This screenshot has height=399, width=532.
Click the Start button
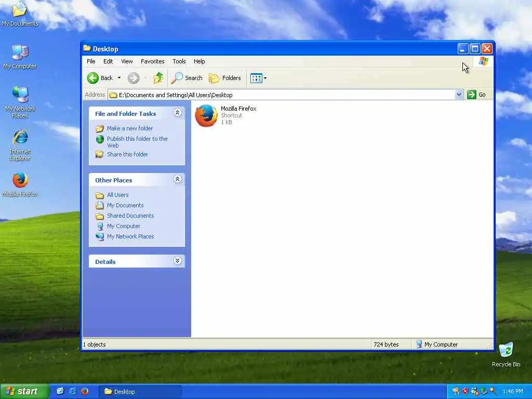tap(24, 392)
